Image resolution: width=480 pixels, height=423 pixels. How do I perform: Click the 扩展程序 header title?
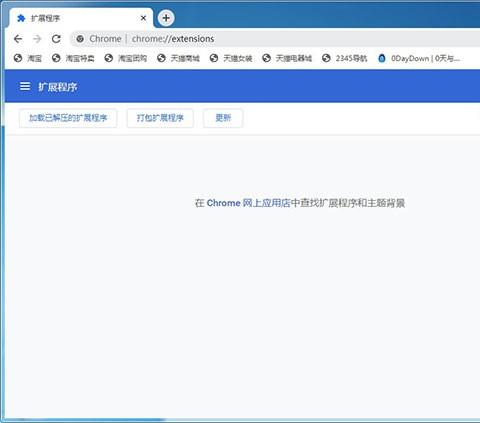point(58,87)
